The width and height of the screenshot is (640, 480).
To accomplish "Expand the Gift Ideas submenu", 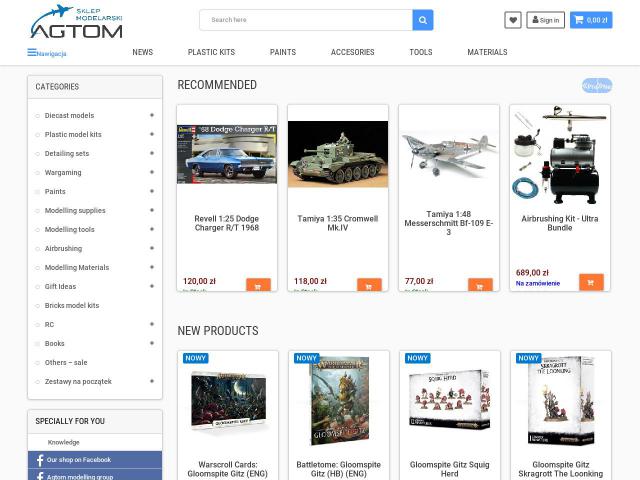I will click(152, 286).
